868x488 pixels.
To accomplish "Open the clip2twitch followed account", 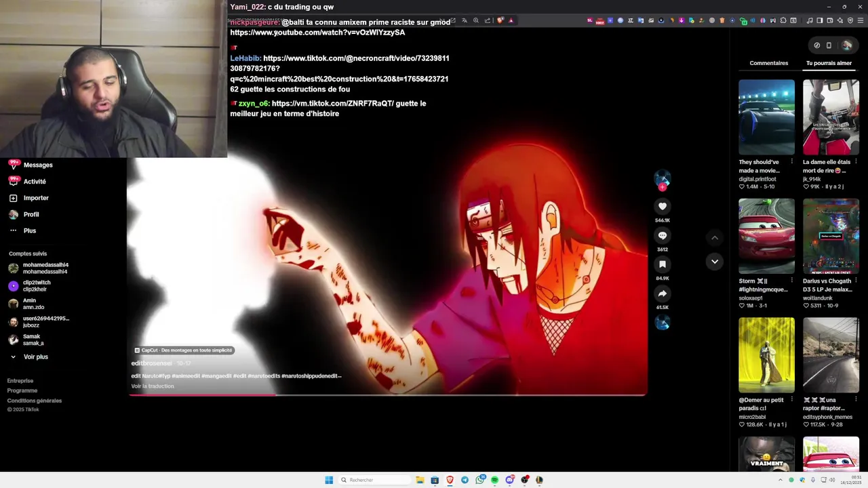I will [30, 286].
